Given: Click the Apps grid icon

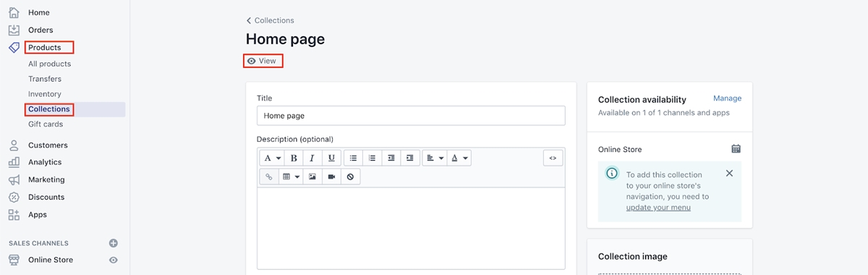Looking at the screenshot, I should tap(14, 214).
